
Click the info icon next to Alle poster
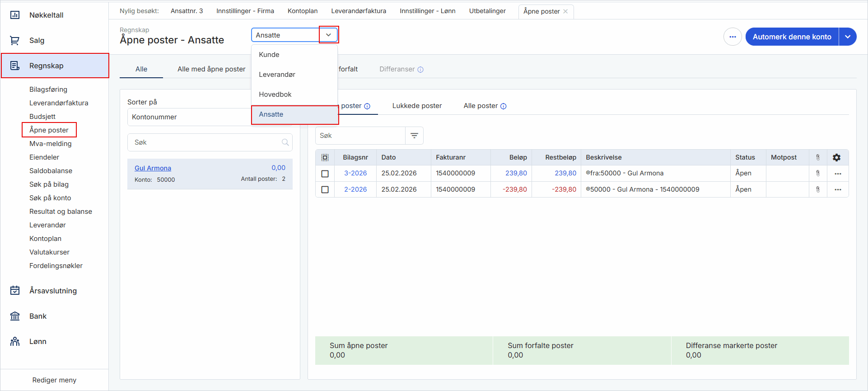coord(504,106)
